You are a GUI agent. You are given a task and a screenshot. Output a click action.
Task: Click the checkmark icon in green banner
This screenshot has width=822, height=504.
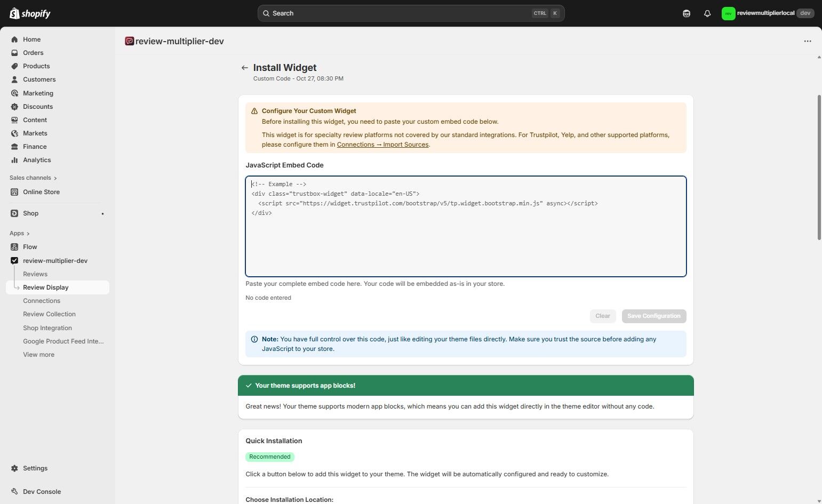(249, 386)
